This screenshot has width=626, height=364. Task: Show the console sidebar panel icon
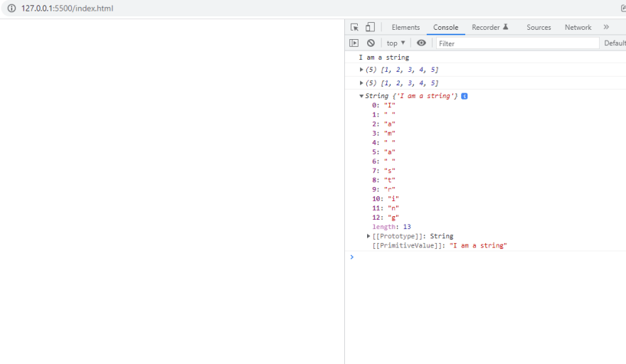pos(354,43)
